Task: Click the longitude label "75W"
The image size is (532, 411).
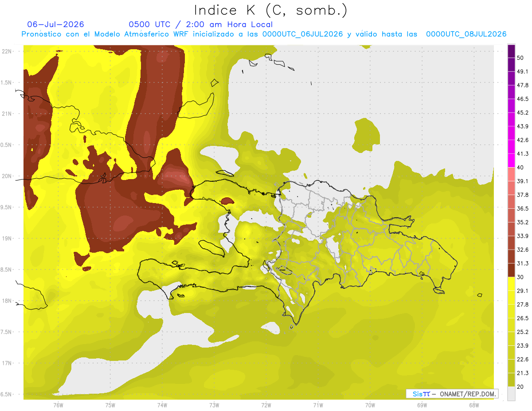Action: pos(110,405)
